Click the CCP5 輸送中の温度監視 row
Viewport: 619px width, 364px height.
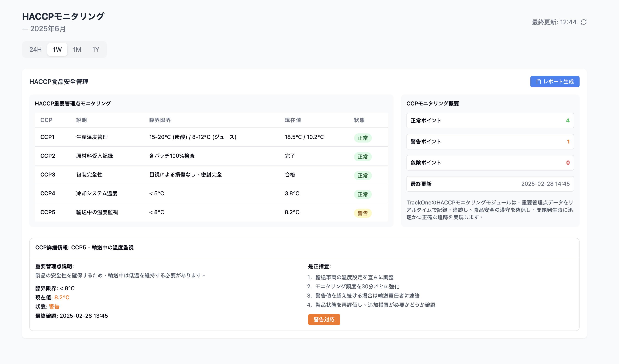211,212
